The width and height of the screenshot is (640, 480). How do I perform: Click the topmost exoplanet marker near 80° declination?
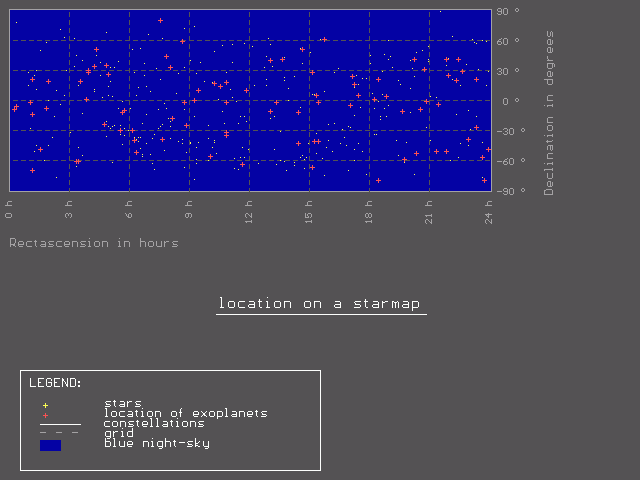(x=160, y=20)
